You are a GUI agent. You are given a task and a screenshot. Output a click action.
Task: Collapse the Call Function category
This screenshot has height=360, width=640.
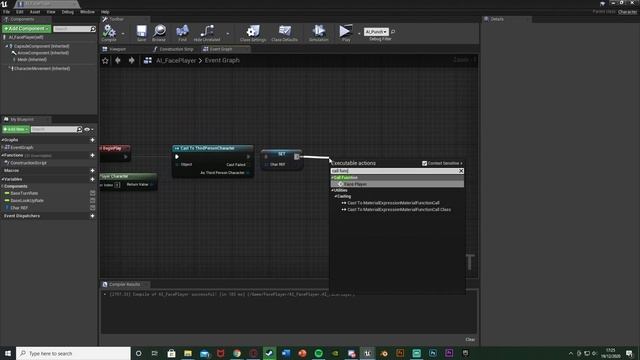tap(332, 178)
